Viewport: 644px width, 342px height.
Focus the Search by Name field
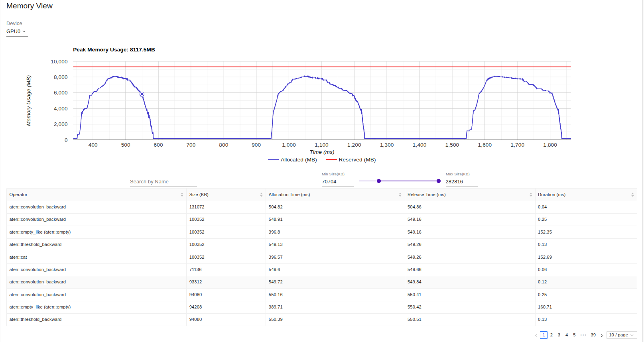(x=163, y=182)
